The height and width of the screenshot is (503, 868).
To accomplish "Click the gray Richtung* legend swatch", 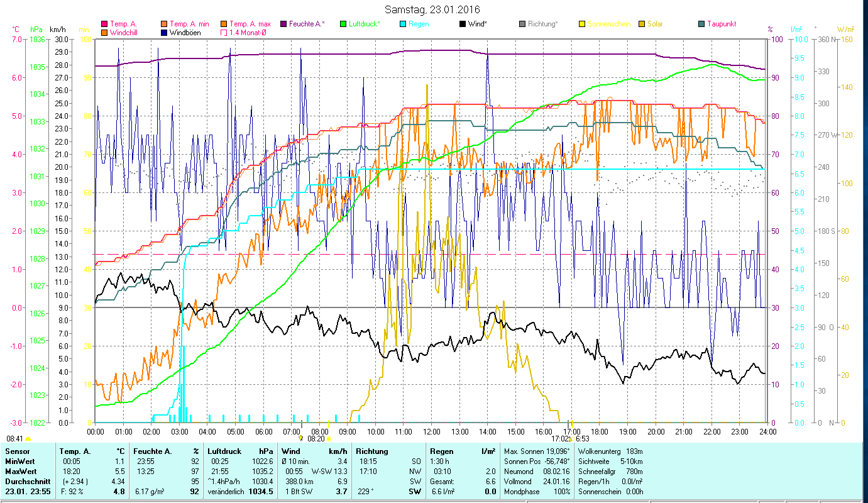I will tap(522, 24).
